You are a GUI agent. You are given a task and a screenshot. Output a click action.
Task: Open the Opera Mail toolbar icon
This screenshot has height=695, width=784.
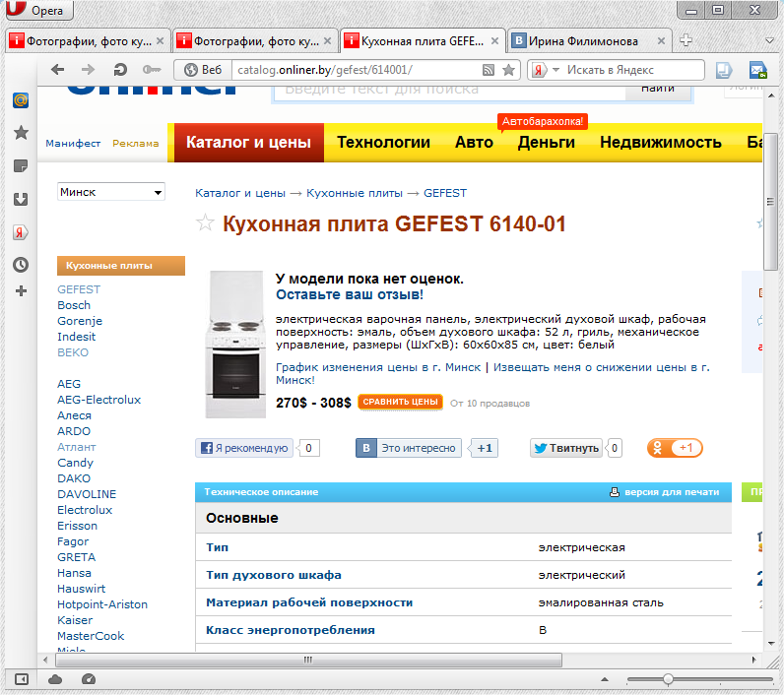click(x=758, y=70)
